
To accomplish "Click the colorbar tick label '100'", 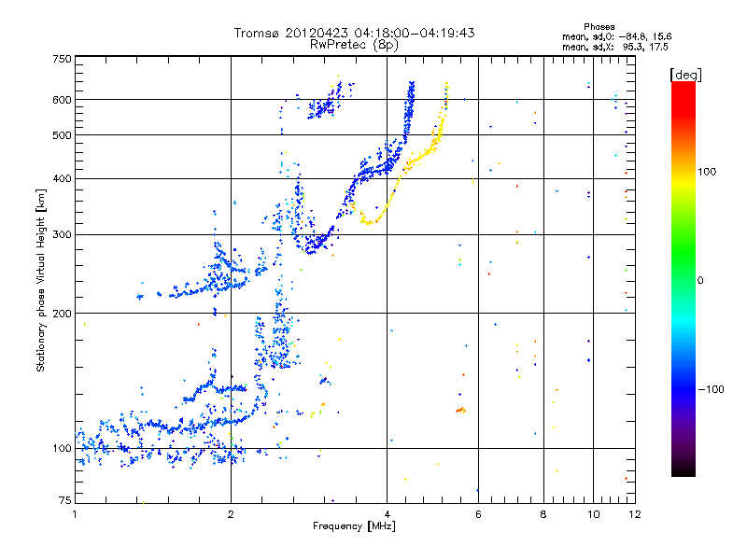I will click(707, 172).
